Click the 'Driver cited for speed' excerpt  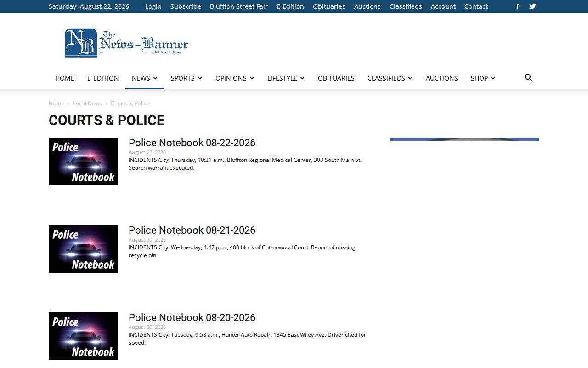[x=247, y=339]
